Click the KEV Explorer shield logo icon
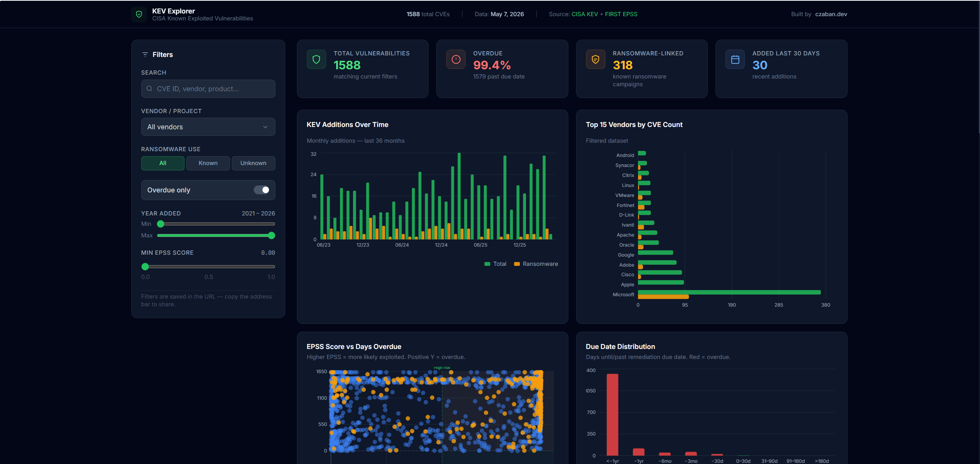This screenshot has height=464, width=980. pos(139,14)
